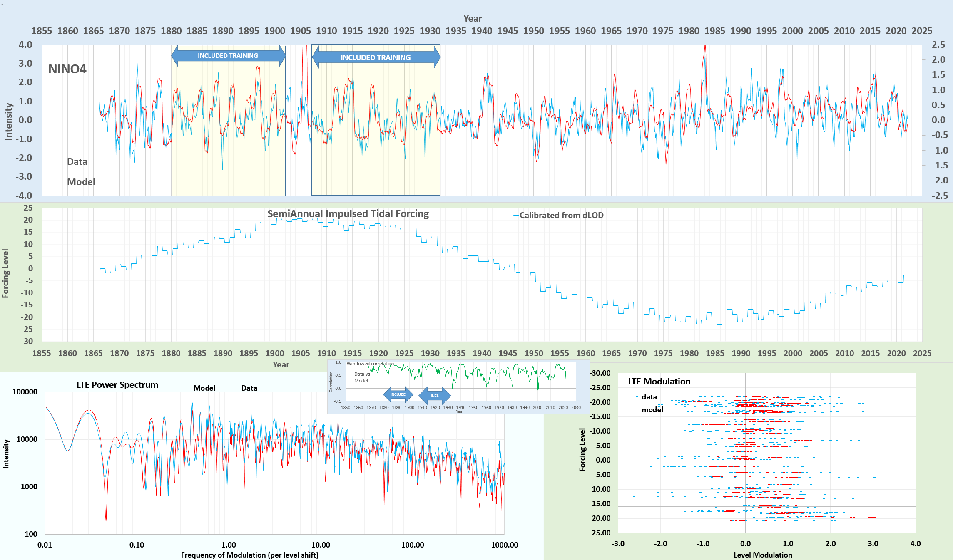Click the Level Modulation axis title

[x=762, y=555]
